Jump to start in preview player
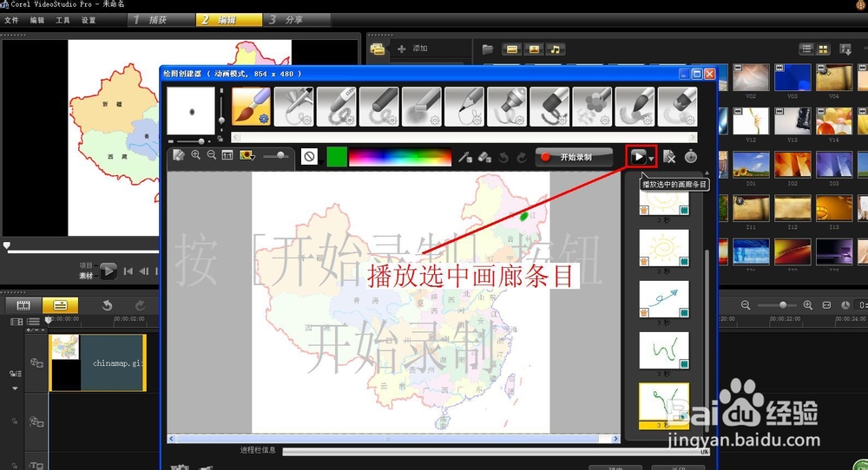Screen dimensions: 868x470 click(x=128, y=271)
